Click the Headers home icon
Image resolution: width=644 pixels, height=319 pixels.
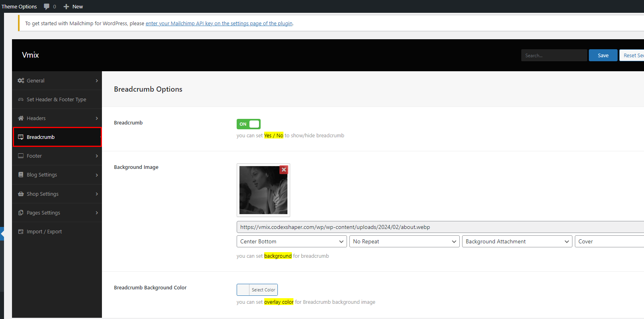[x=21, y=118]
